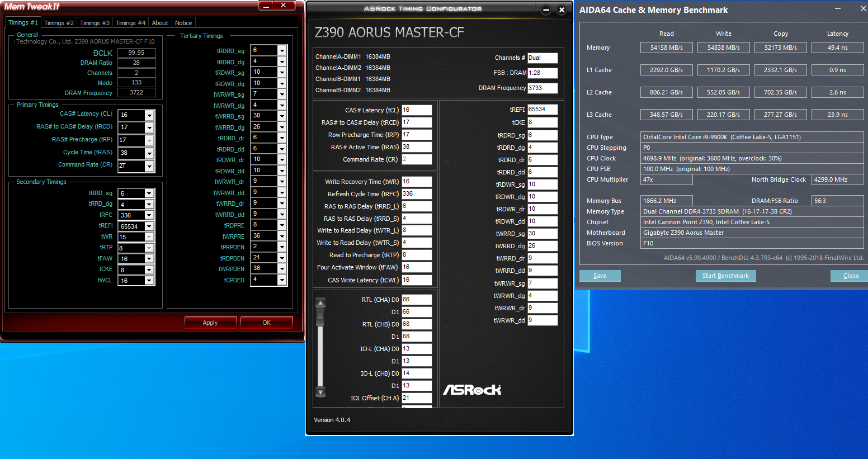Select Motherboard value Gigabyte Z390 Aorus Master
Image resolution: width=868 pixels, height=459 pixels.
tap(752, 233)
